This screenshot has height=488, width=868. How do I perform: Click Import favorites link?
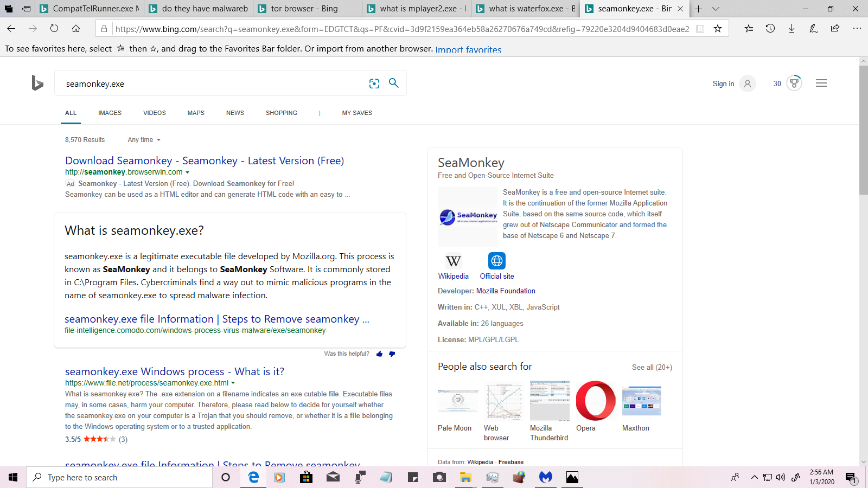(x=468, y=49)
